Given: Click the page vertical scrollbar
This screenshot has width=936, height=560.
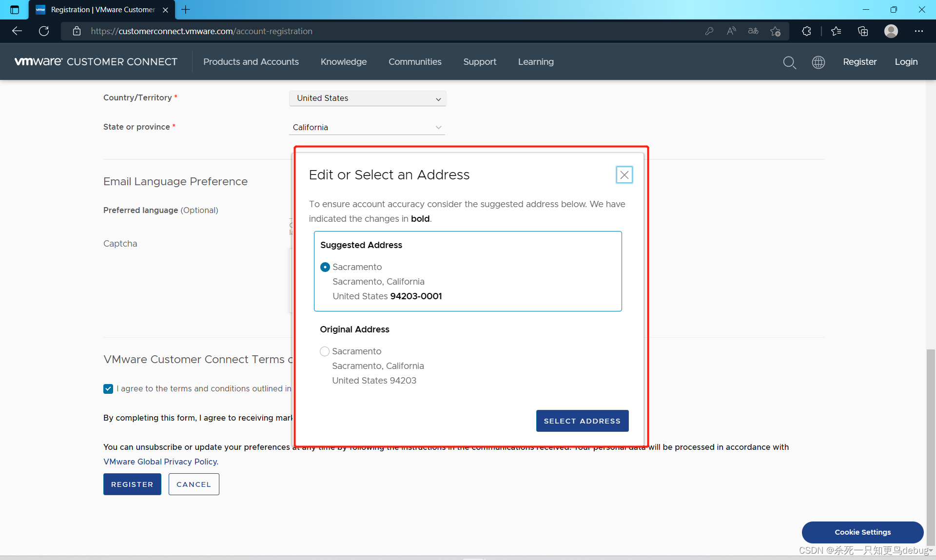Looking at the screenshot, I should click(x=931, y=439).
